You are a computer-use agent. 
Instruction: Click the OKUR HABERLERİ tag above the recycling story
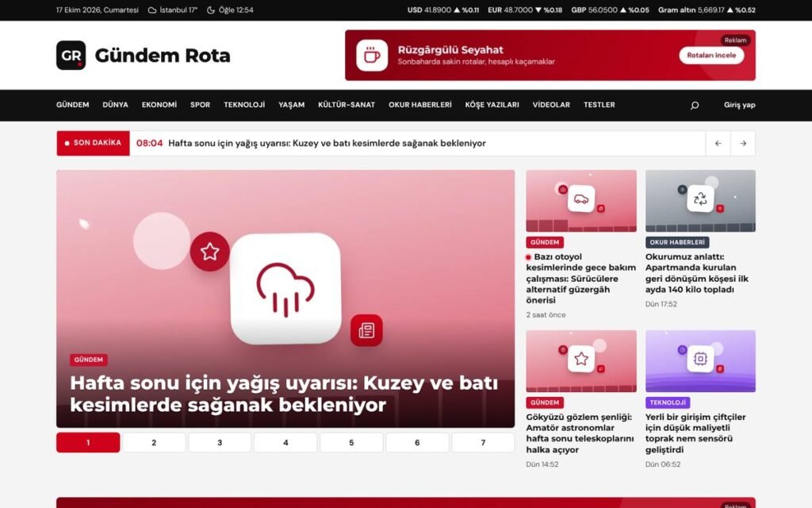[677, 242]
